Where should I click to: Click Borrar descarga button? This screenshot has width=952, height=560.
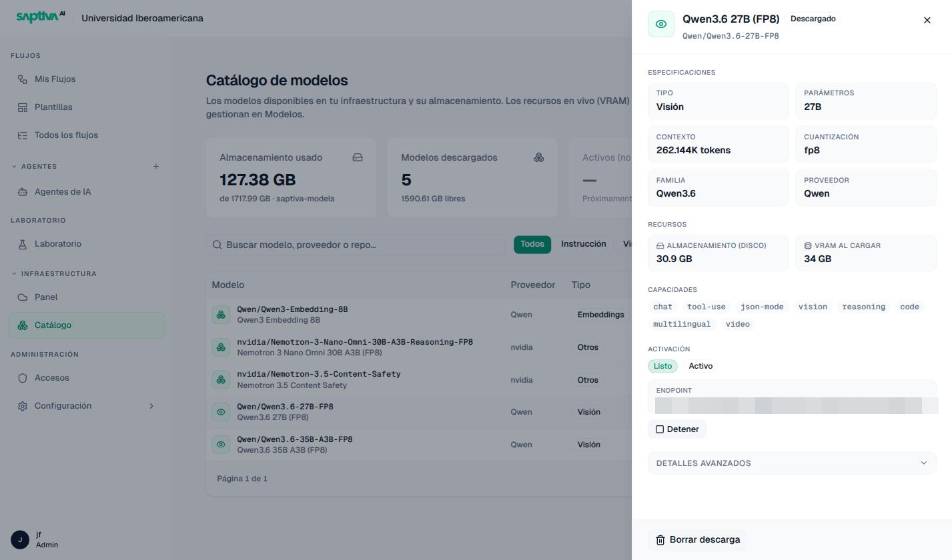(698, 540)
